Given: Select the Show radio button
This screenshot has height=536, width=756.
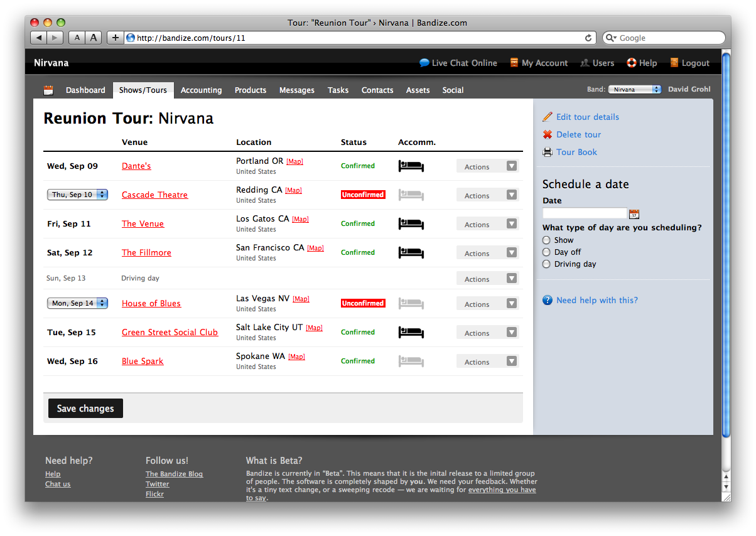Looking at the screenshot, I should 546,240.
